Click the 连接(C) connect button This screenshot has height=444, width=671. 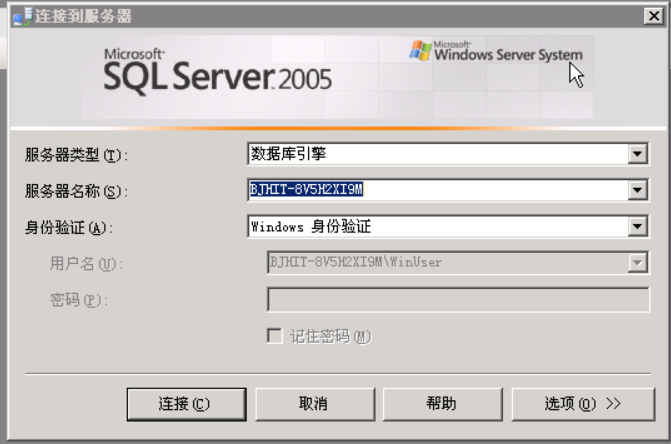pyautogui.click(x=187, y=404)
